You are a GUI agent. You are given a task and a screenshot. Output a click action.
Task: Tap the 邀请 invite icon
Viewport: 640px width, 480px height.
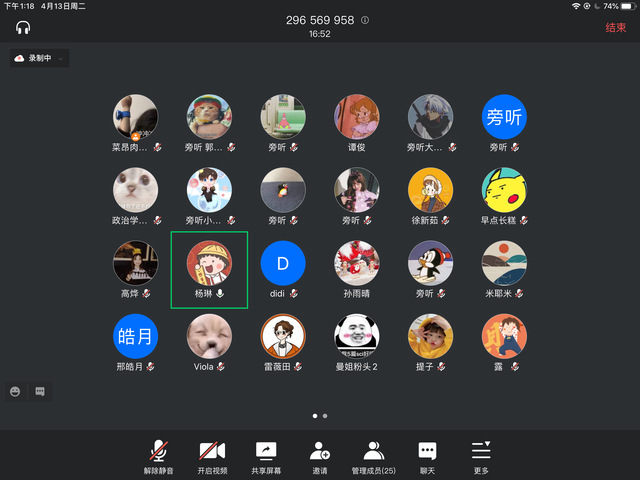pyautogui.click(x=320, y=451)
